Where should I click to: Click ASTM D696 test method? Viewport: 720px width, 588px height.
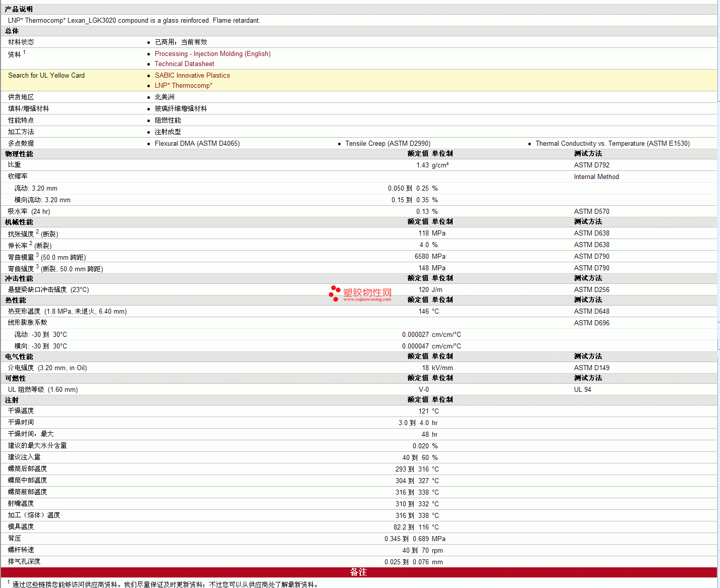tap(592, 323)
